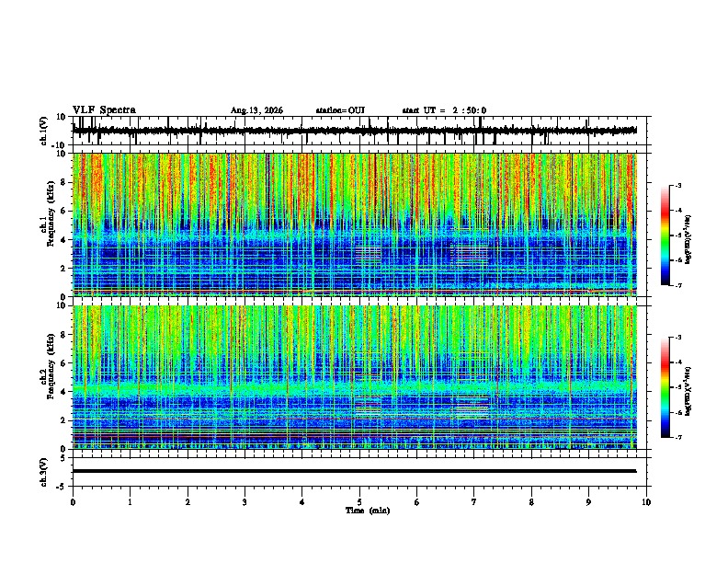Select the "ch.1(V)" waveform axis label

[x=44, y=131]
